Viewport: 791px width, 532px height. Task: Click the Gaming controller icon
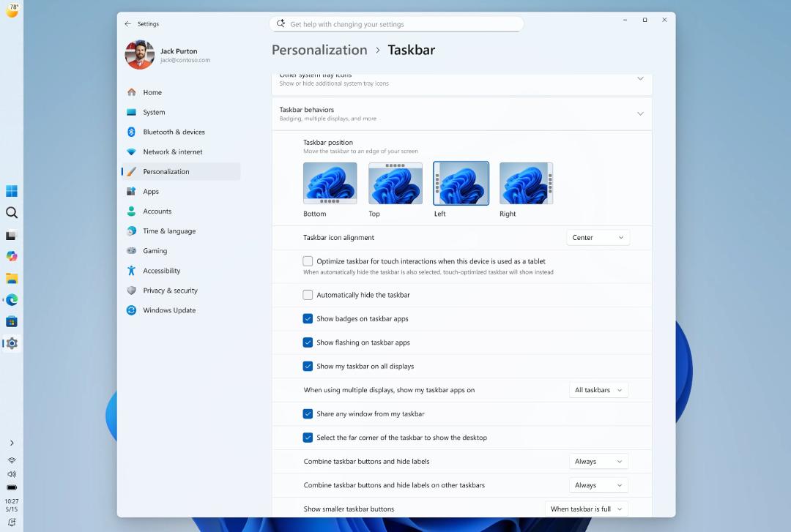[x=131, y=250]
